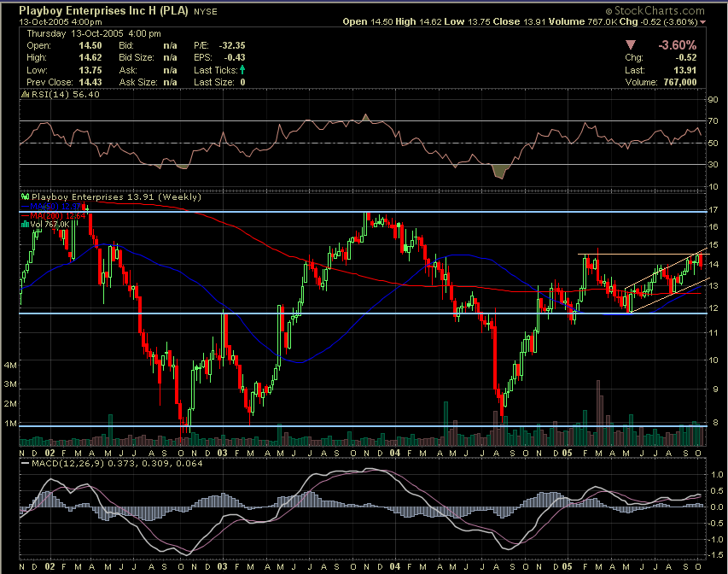Click the candlestick icon beside Playboy Enterprises legend
Image resolution: width=728 pixels, height=574 pixels.
point(24,196)
